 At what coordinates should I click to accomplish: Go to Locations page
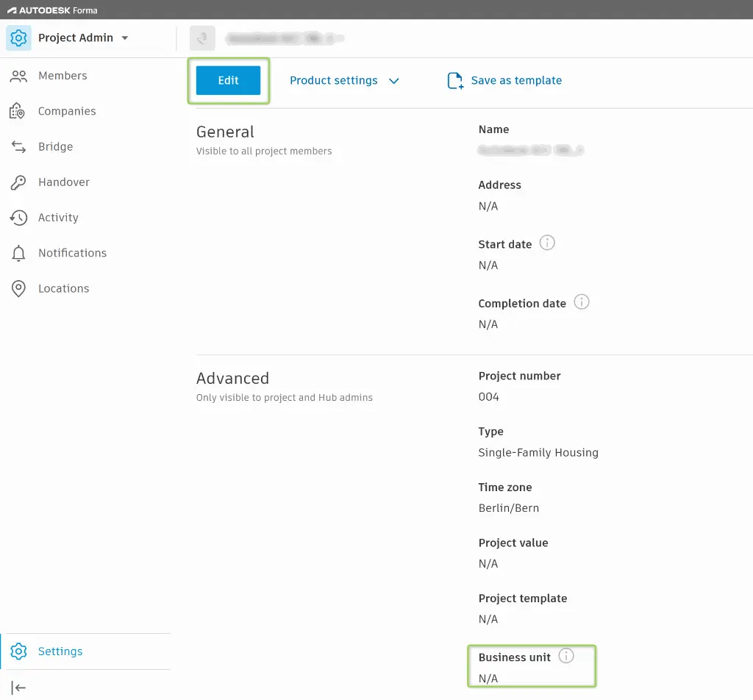click(64, 288)
